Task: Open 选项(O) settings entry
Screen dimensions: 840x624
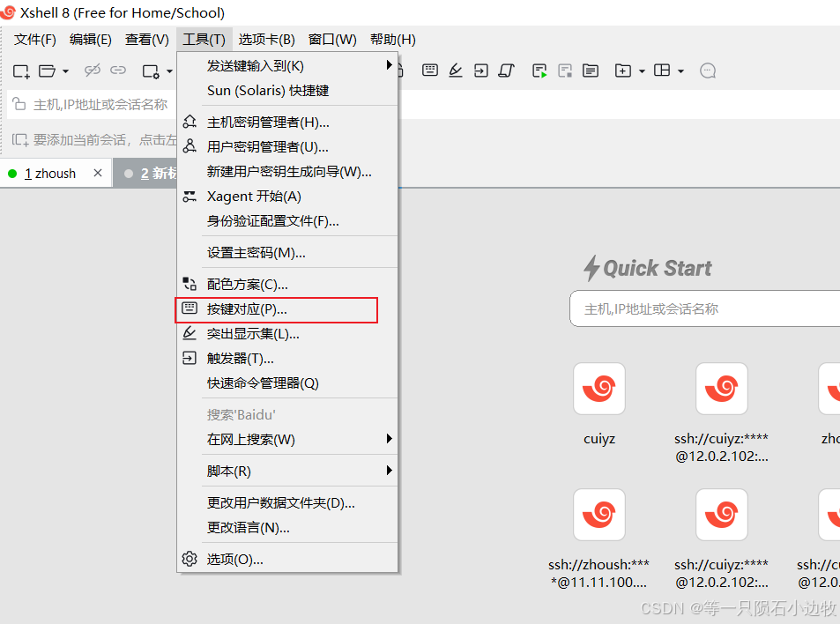Action: (287, 559)
